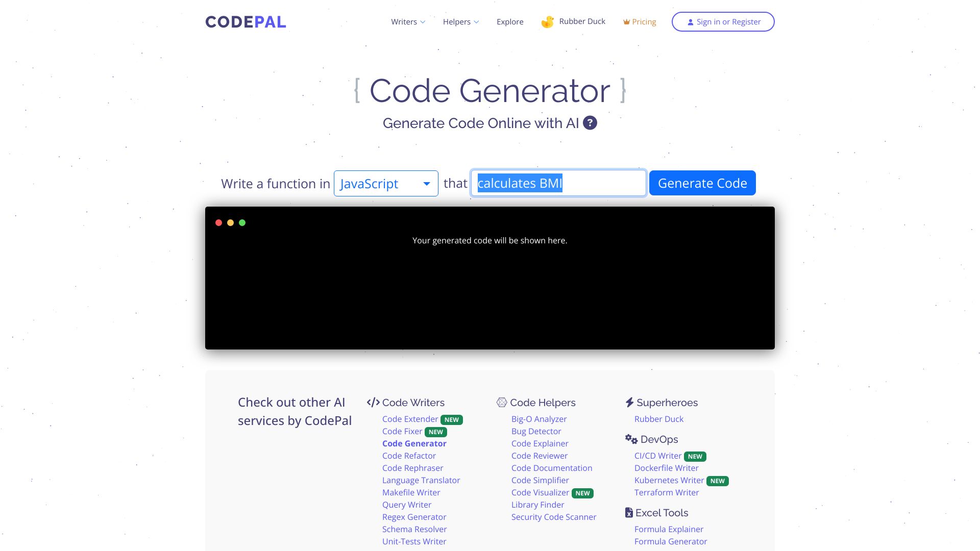This screenshot has width=980, height=551.
Task: Expand the Helpers dropdown menu
Action: click(x=460, y=21)
